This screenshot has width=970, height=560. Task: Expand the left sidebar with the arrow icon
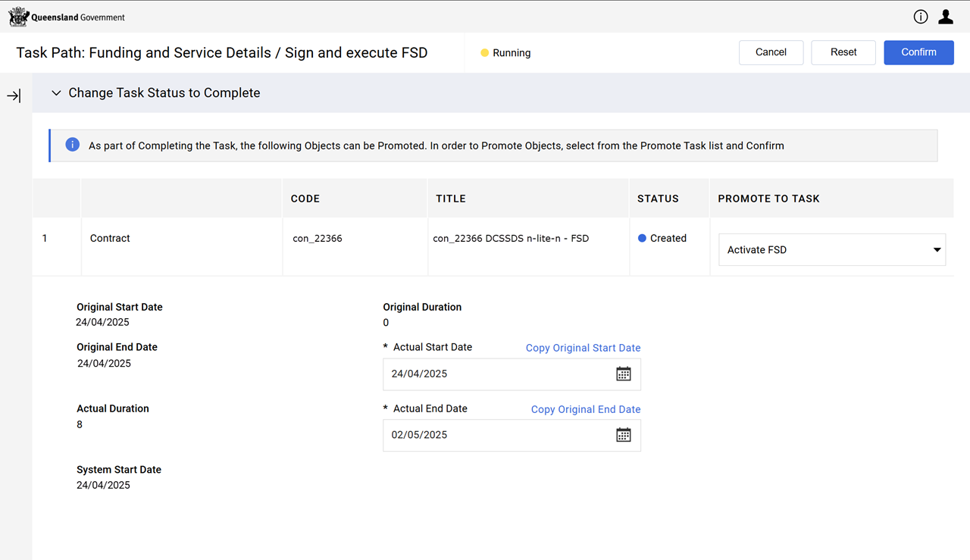(x=14, y=96)
